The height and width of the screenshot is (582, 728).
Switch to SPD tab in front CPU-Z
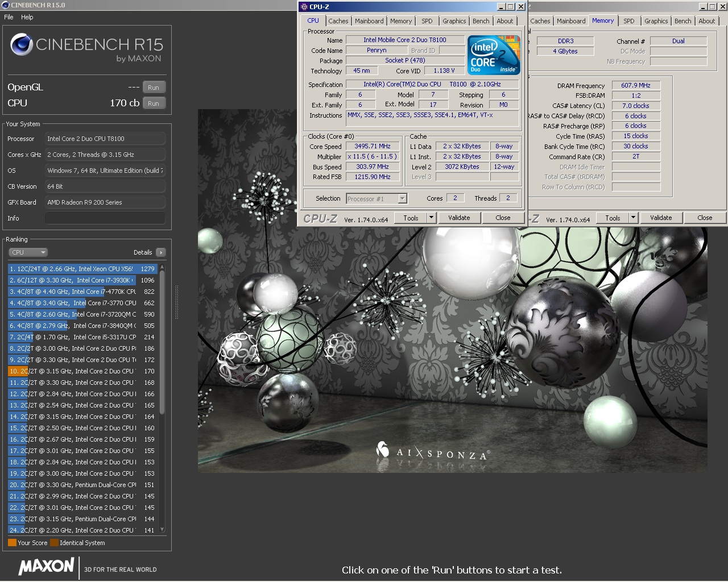point(427,21)
